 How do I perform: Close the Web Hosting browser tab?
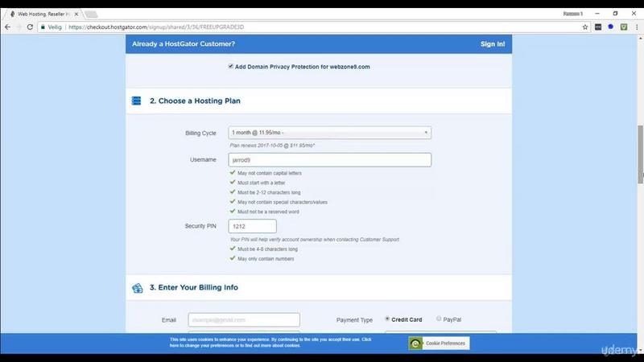click(76, 14)
